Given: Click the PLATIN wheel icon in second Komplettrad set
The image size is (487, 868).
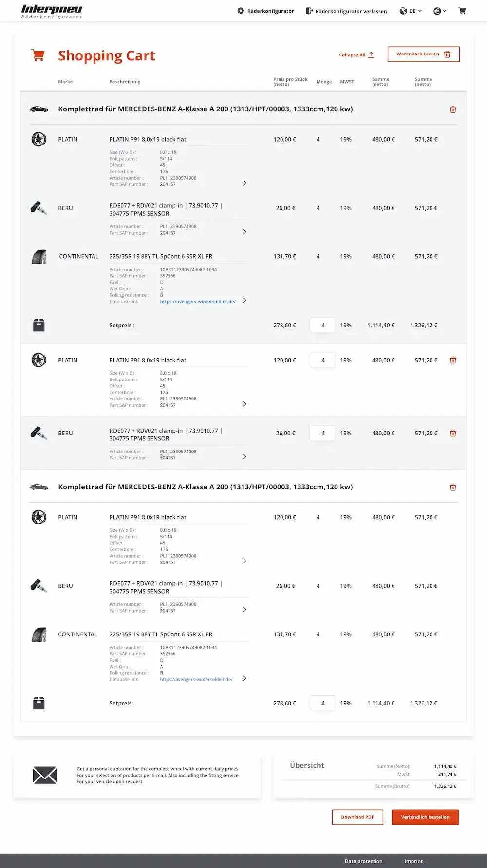Looking at the screenshot, I should [x=39, y=517].
